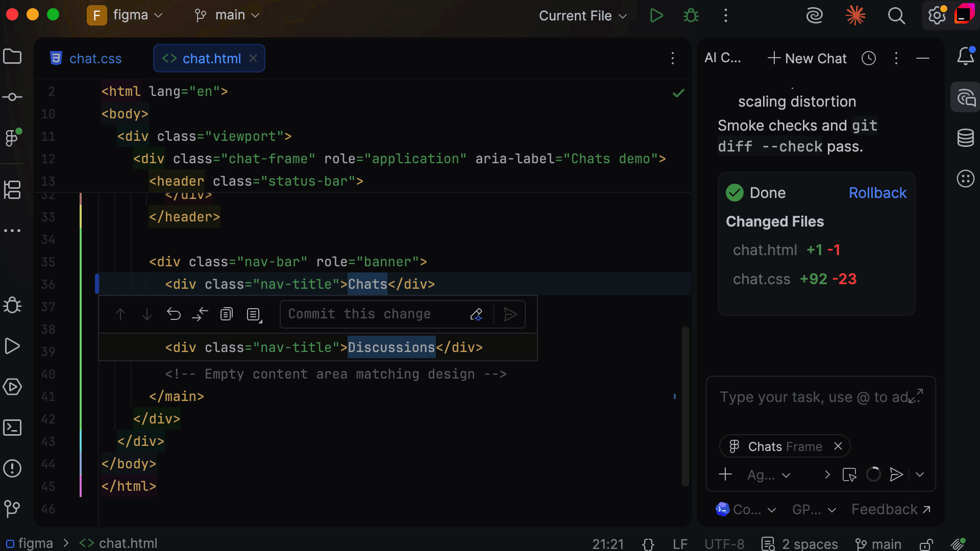Show more tool windows ellipsis
Image resolution: width=980 pixels, height=551 pixels.
[x=12, y=231]
